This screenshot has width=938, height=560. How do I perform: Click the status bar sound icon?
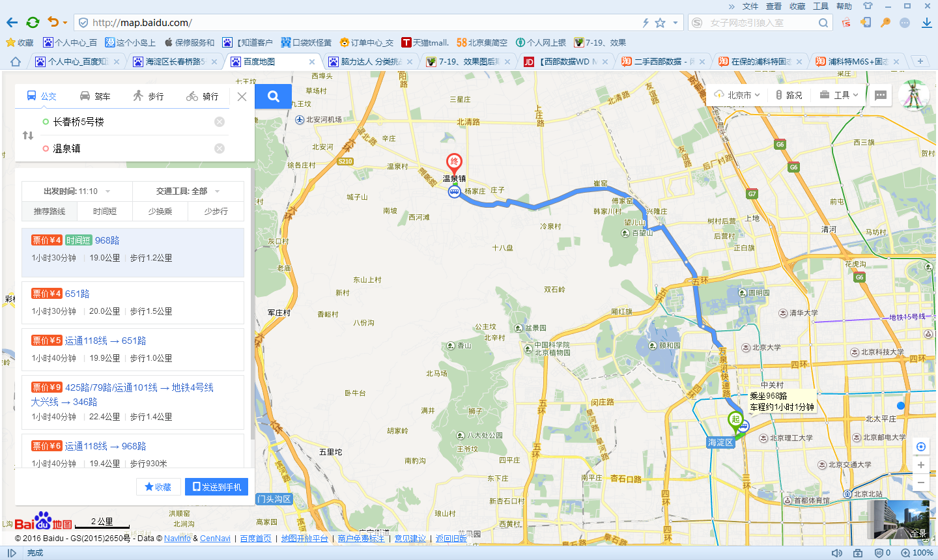coord(837,553)
